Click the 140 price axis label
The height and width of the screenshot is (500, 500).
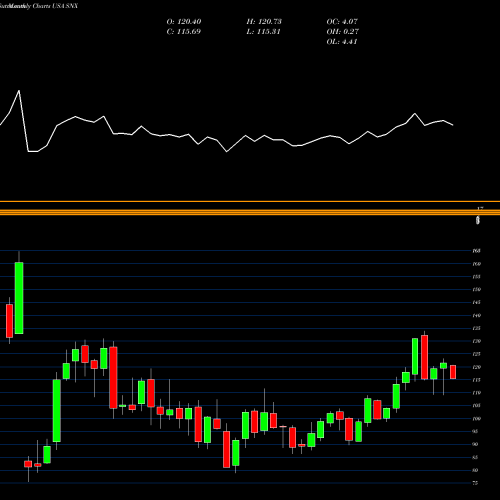pyautogui.click(x=477, y=315)
